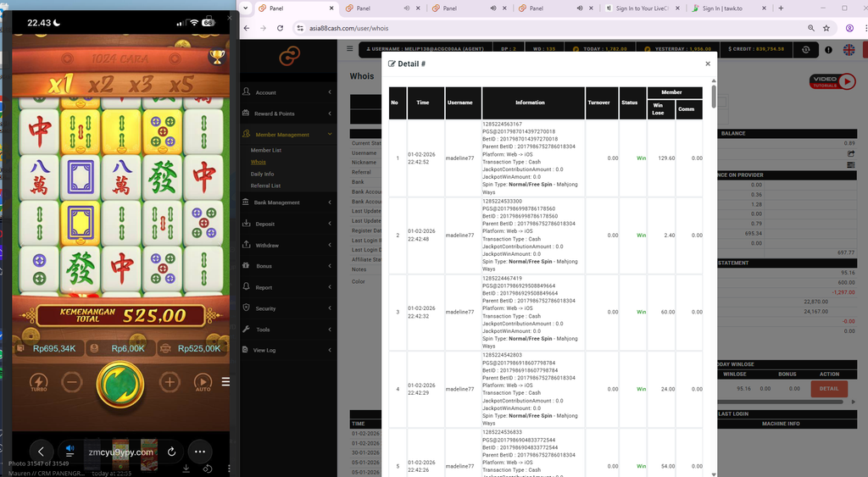Go back with the photo viewer arrow
This screenshot has width=868, height=477.
click(x=41, y=452)
